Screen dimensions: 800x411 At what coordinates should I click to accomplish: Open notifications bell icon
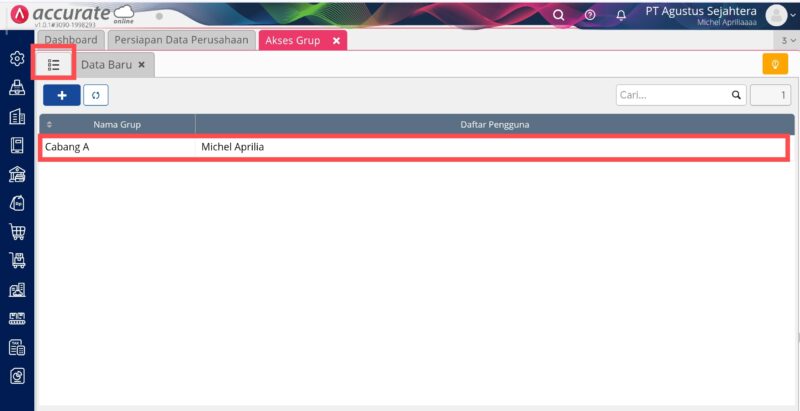coord(621,15)
